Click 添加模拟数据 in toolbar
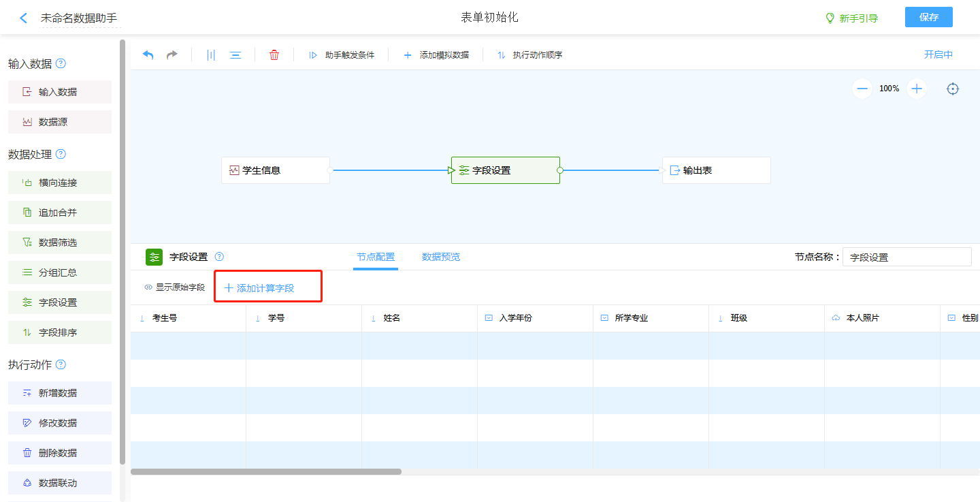This screenshot has width=980, height=502. pos(436,55)
